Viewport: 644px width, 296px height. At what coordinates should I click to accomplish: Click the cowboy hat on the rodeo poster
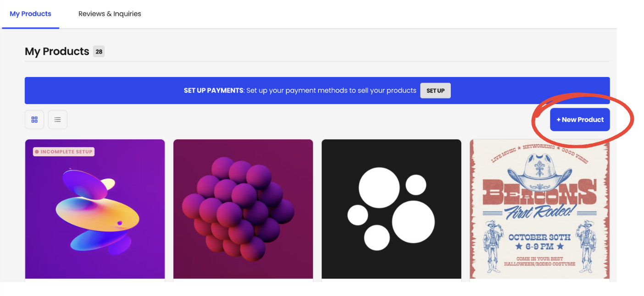540,170
